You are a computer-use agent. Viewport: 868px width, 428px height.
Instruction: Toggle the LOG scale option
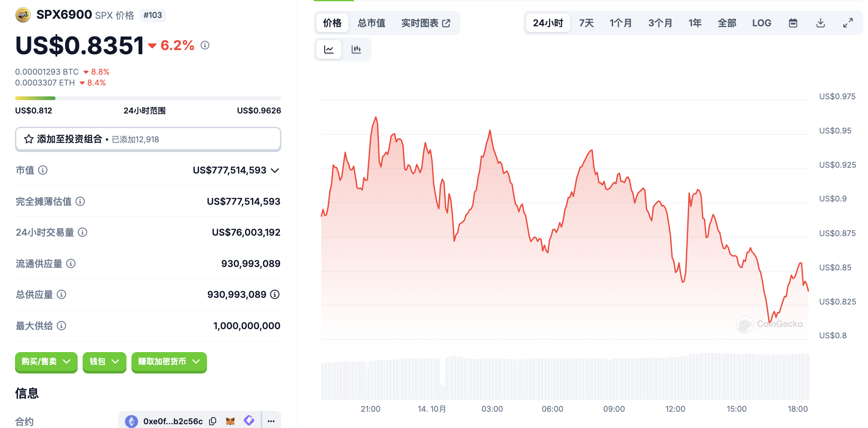pos(761,23)
